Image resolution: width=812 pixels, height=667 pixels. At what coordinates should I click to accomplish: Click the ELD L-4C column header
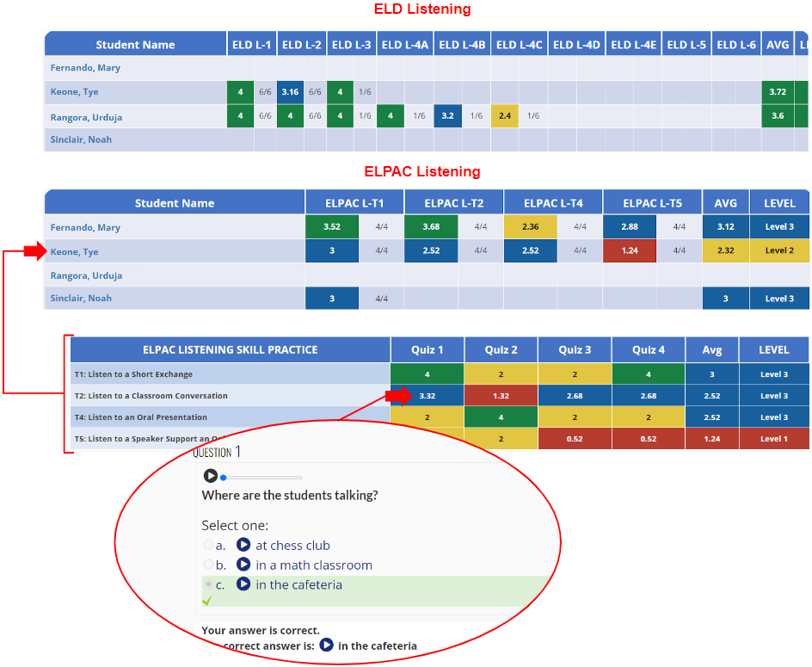point(519,45)
